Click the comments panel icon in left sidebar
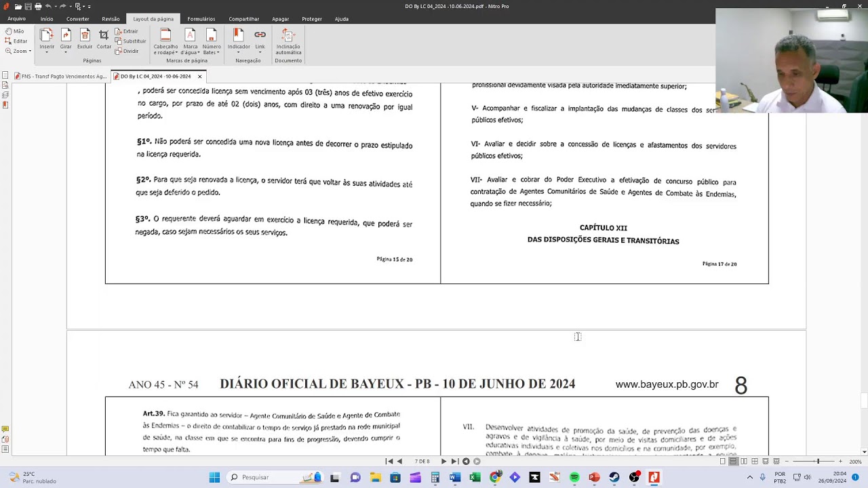Screen dimensions: 868x488 5,429
